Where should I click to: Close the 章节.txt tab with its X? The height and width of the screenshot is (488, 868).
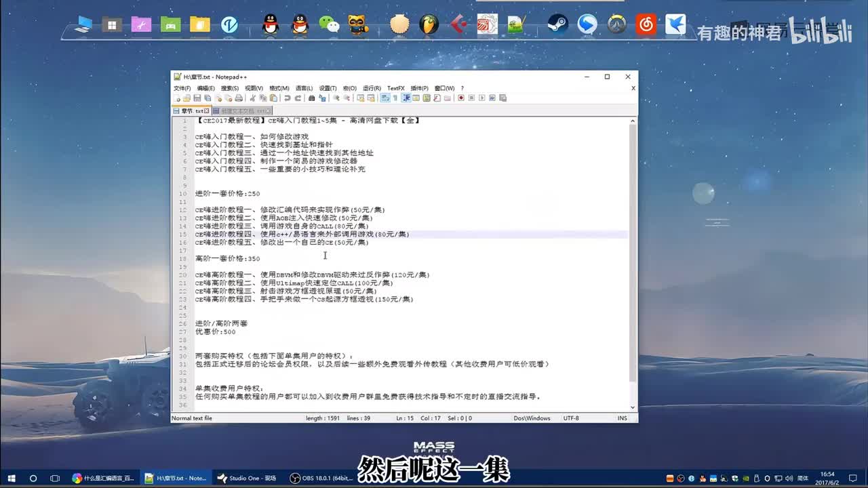pyautogui.click(x=207, y=110)
